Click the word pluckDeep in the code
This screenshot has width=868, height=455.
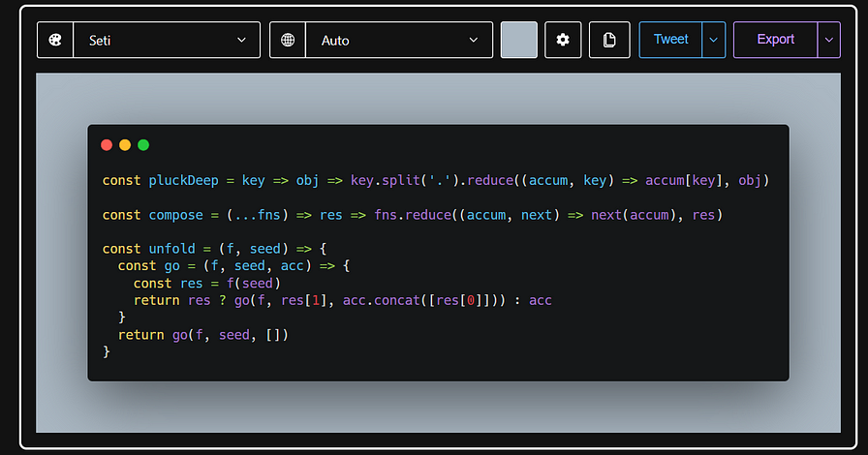(x=183, y=180)
